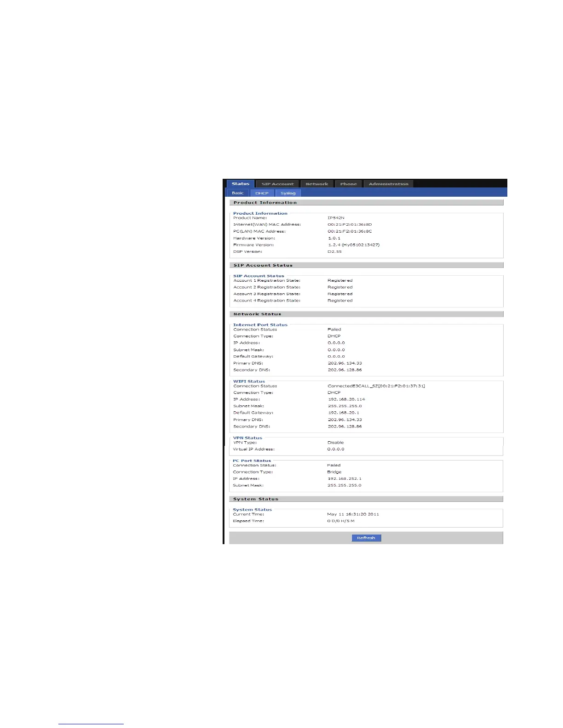563x728 pixels.
Task: Open the Syslog sub-tab
Action: pos(288,193)
